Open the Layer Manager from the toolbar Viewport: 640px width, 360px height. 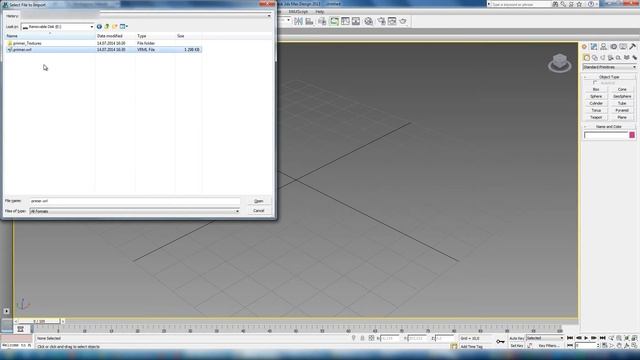tap(322, 21)
